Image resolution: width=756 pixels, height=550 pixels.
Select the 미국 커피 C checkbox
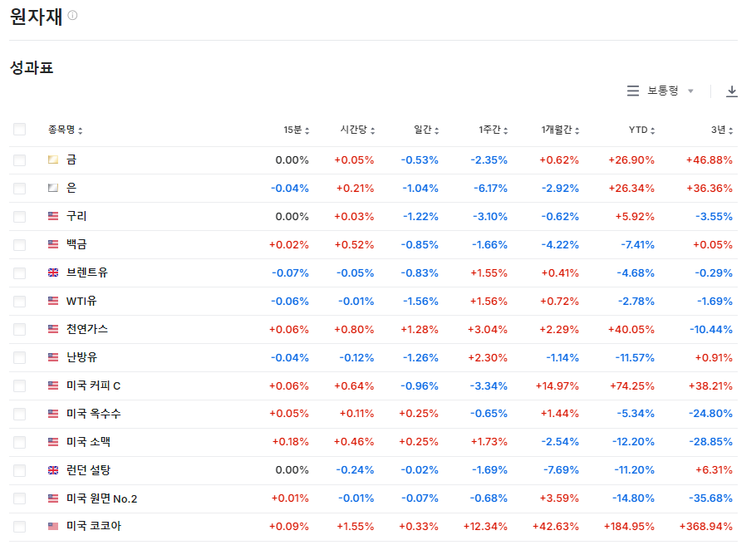(x=19, y=386)
